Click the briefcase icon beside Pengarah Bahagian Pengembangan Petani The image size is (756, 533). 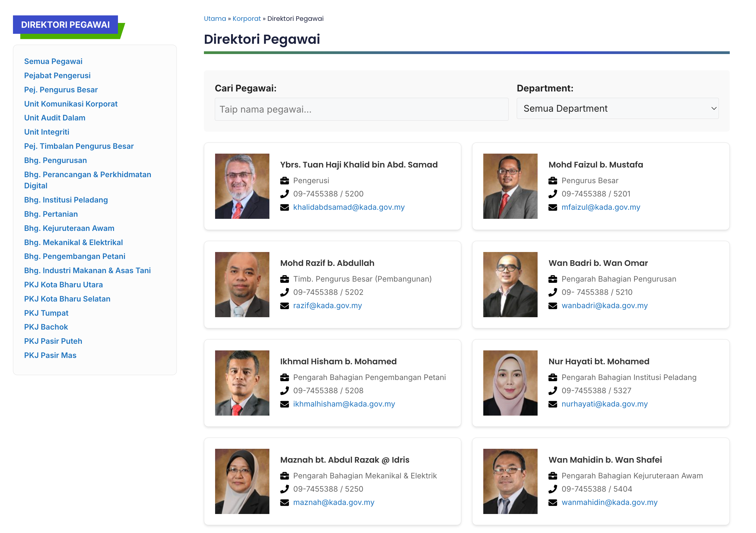coord(284,378)
